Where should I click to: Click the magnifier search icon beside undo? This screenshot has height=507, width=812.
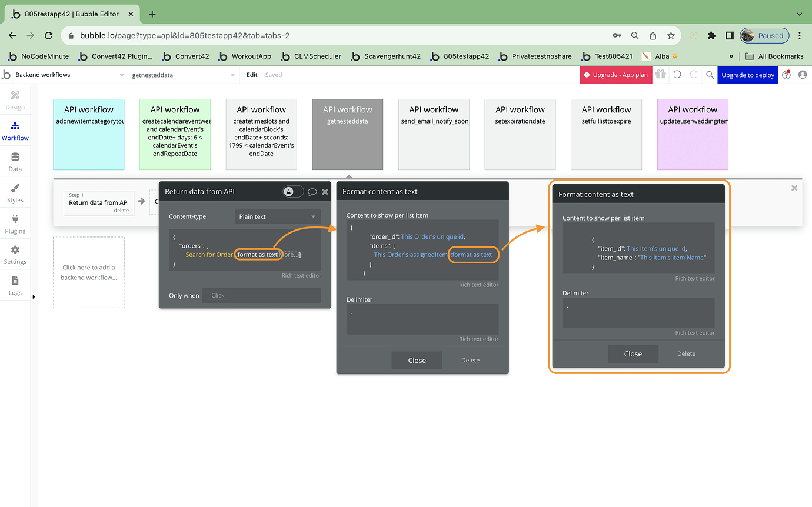[709, 75]
